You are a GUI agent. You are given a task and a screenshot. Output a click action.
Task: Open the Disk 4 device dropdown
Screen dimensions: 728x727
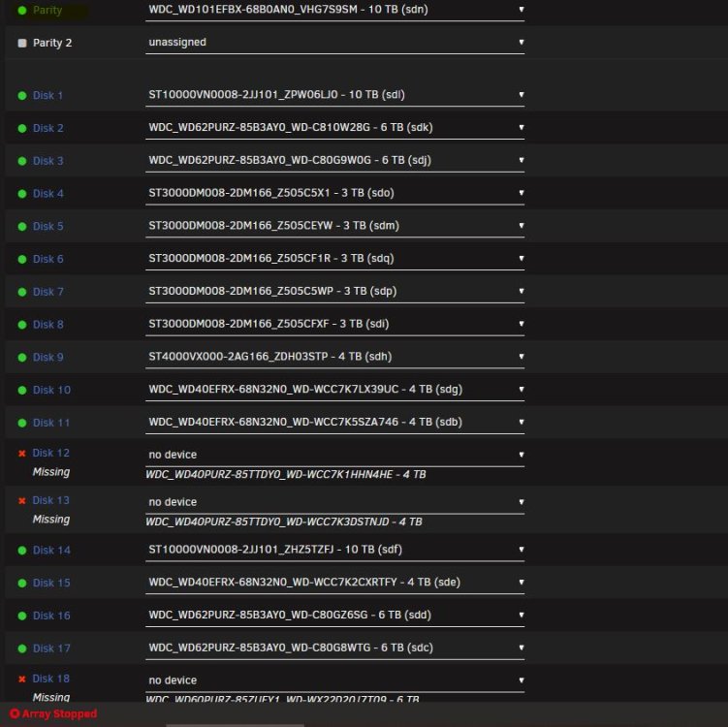point(334,193)
